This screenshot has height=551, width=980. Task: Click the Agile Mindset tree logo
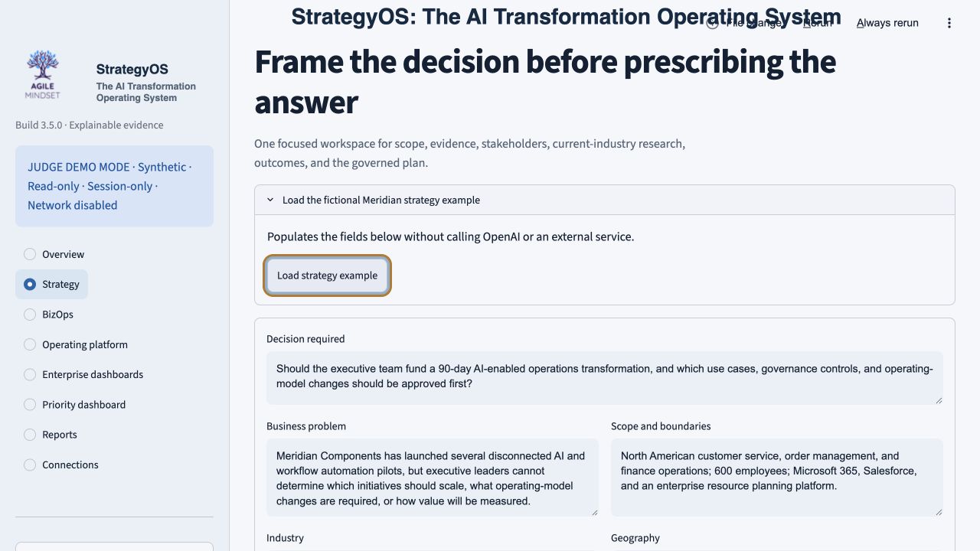42,75
